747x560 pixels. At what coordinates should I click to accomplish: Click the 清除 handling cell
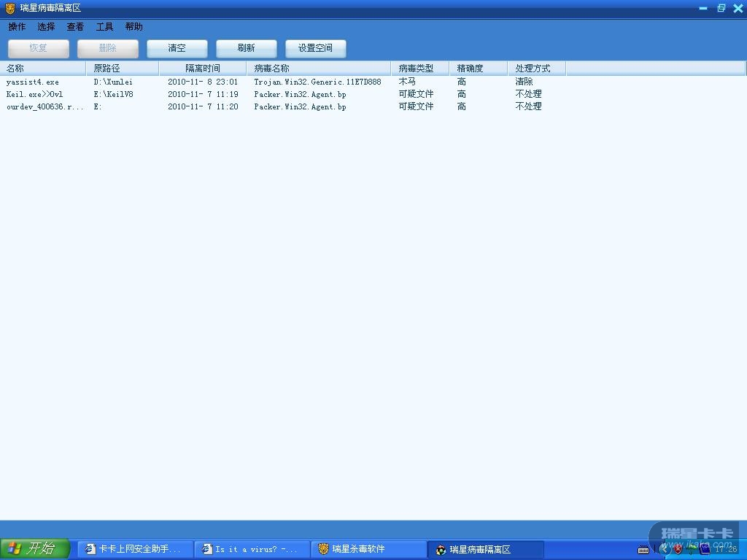point(524,82)
